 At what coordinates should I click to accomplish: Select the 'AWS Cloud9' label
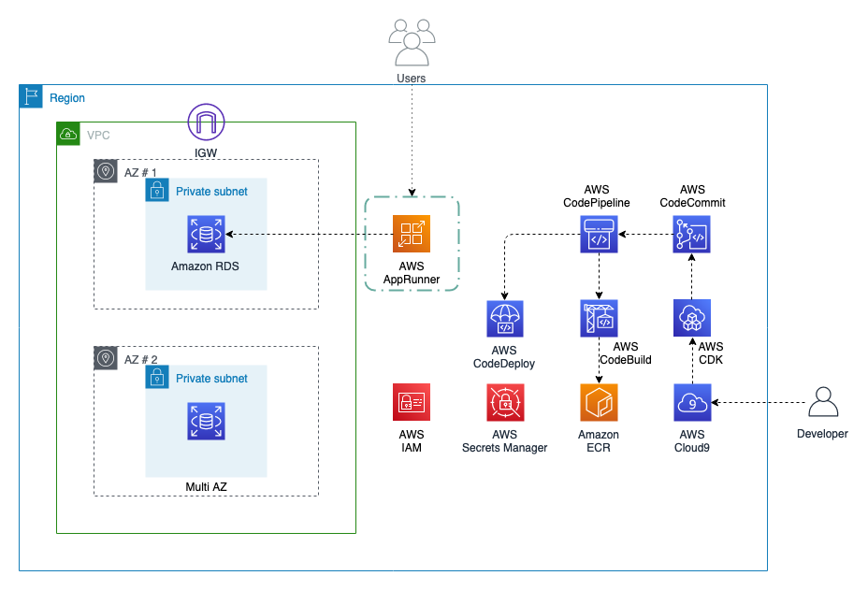pos(692,441)
